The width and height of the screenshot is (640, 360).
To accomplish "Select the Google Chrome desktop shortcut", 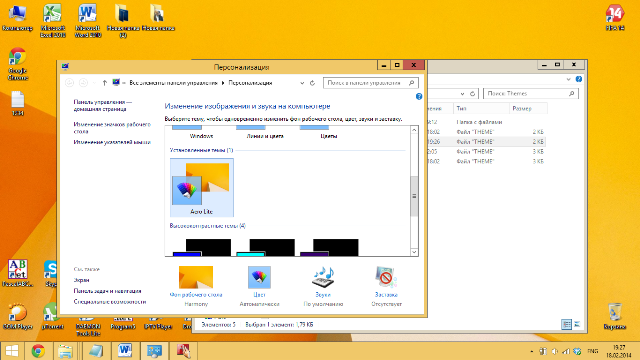I will click(17, 64).
